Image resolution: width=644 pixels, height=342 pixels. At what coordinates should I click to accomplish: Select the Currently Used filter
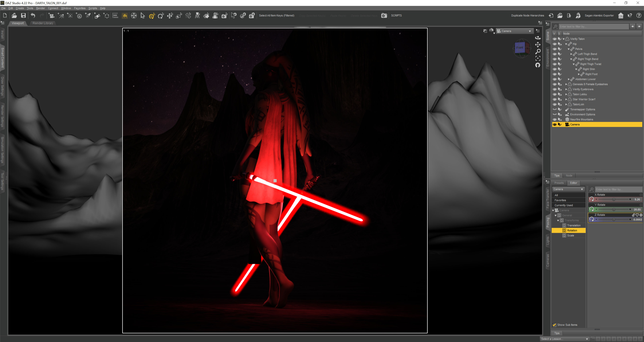click(x=569, y=205)
